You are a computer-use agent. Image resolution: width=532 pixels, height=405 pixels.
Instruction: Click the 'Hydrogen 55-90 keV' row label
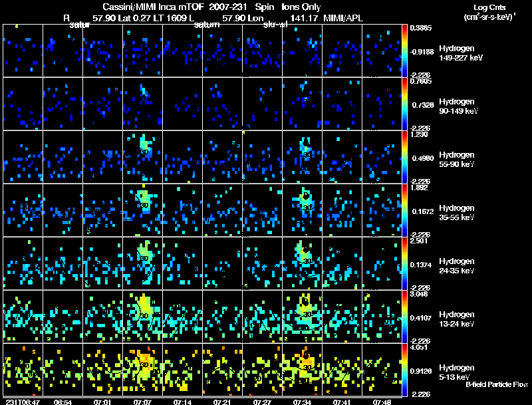tap(457, 160)
